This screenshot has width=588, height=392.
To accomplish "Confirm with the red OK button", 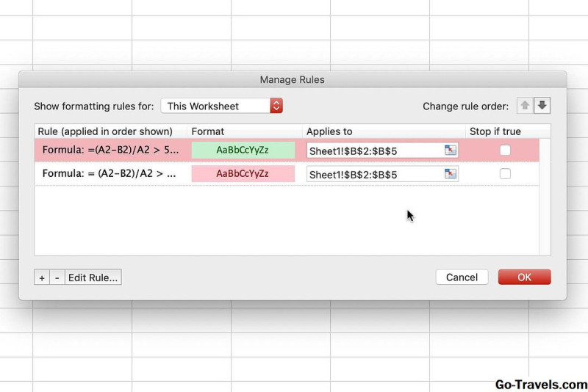I will click(x=524, y=277).
